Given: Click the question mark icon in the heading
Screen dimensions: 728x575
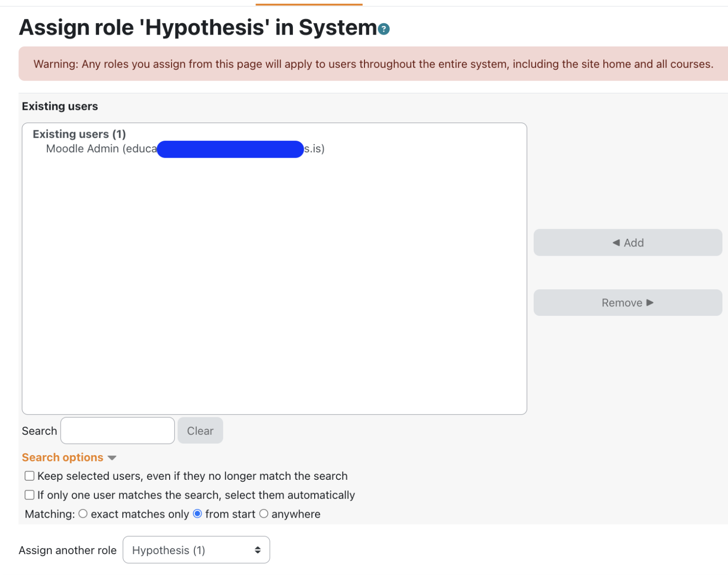Looking at the screenshot, I should tap(383, 29).
